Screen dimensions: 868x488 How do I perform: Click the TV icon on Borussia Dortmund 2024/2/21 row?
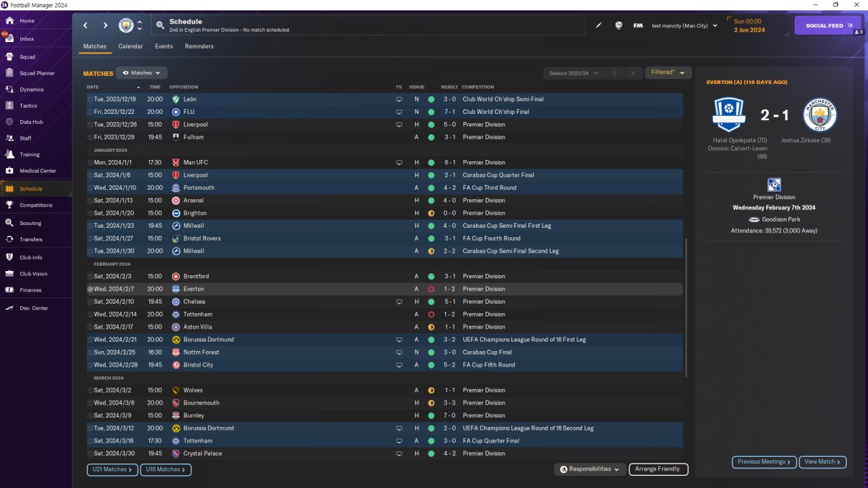[x=399, y=340]
